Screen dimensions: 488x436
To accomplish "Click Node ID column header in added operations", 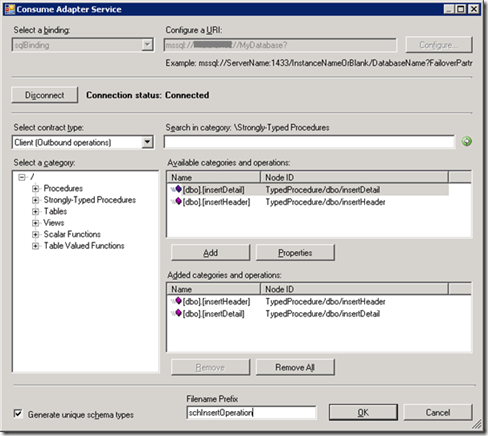I will click(354, 289).
